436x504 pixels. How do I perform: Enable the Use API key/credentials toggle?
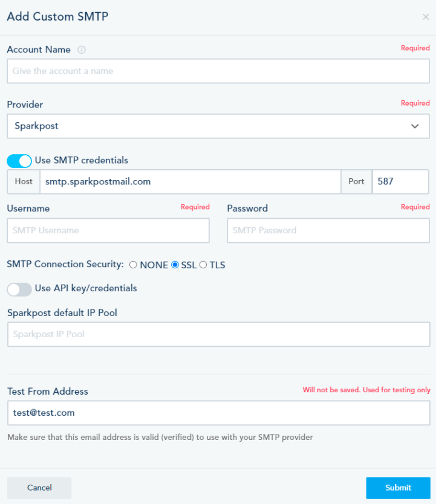click(x=19, y=289)
